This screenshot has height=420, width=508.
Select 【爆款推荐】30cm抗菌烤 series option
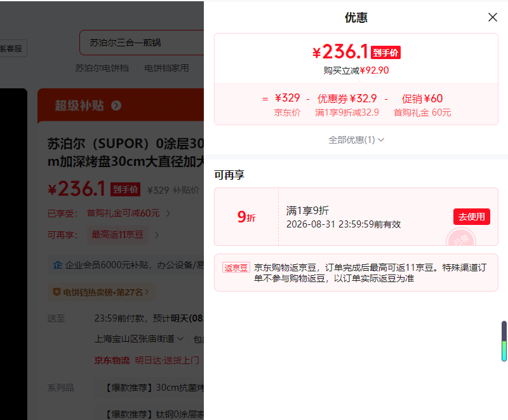click(x=149, y=388)
